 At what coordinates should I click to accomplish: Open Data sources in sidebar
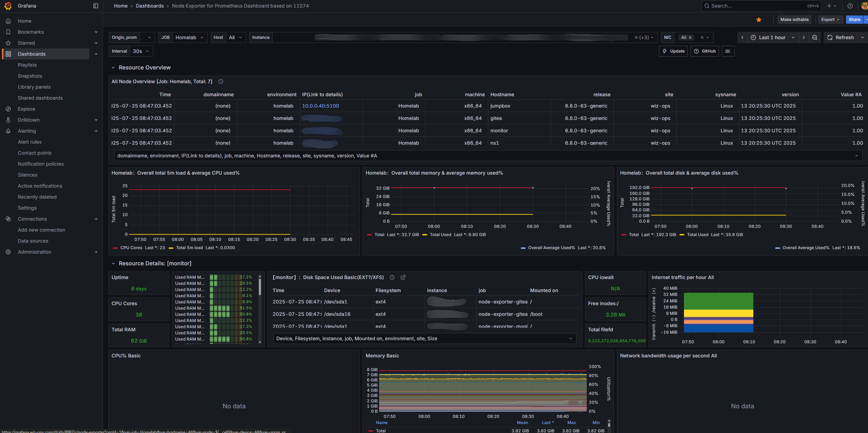(33, 241)
